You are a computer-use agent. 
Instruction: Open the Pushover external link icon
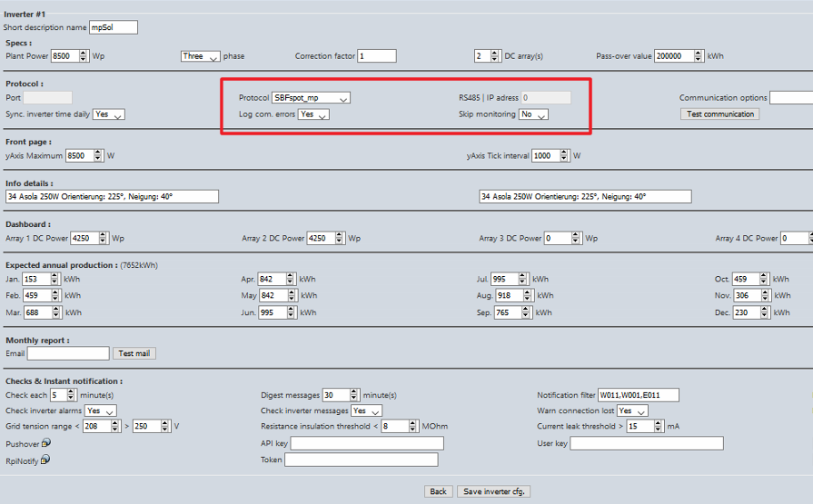pyautogui.click(x=45, y=443)
